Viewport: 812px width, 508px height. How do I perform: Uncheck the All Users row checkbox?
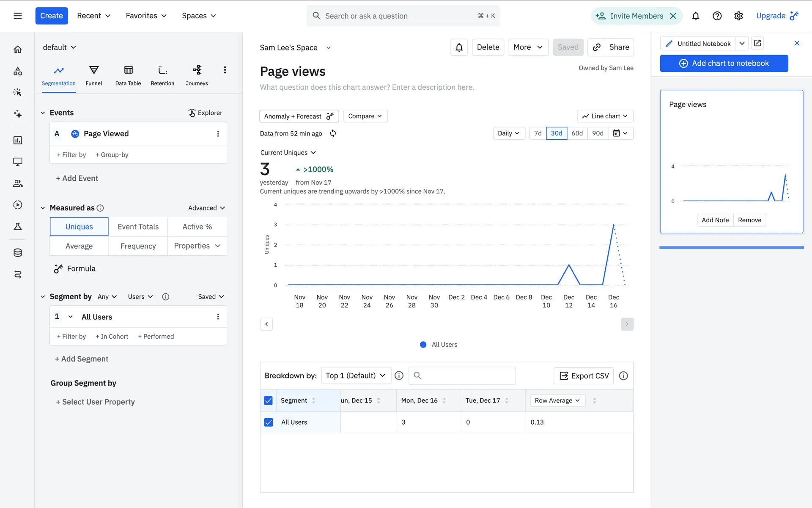(268, 422)
